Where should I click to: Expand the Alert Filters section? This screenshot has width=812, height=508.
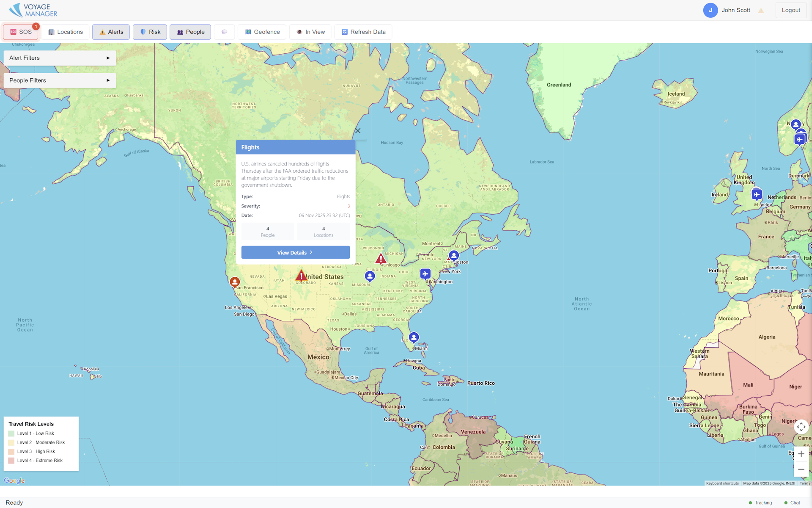tap(59, 58)
